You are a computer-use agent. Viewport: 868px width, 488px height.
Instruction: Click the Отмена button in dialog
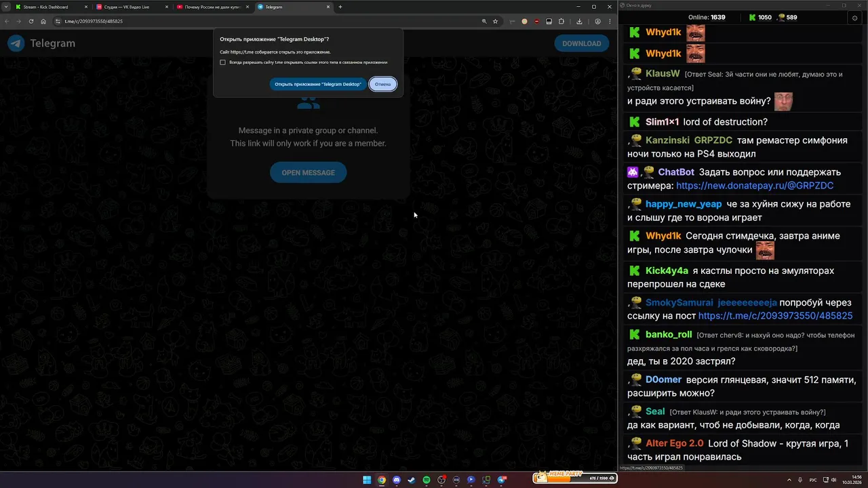point(382,84)
